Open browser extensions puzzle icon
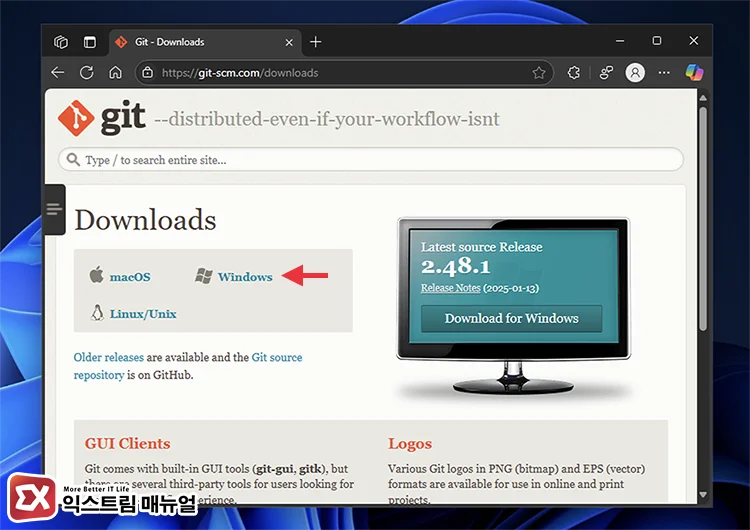The image size is (750, 530). pos(573,73)
